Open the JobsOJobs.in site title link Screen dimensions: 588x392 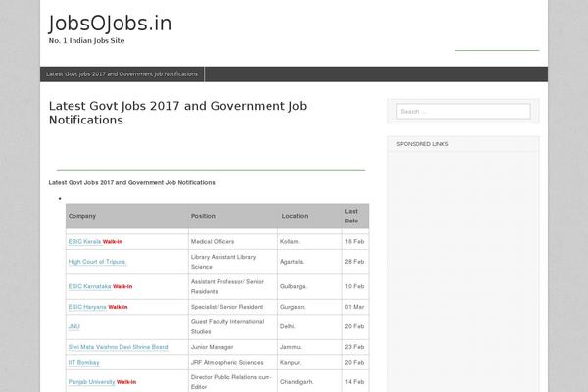coord(110,24)
